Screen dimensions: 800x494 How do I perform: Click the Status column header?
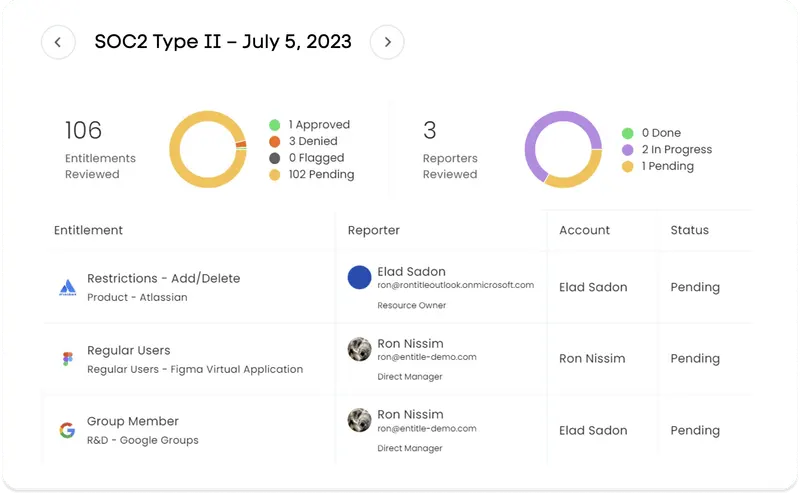(689, 230)
